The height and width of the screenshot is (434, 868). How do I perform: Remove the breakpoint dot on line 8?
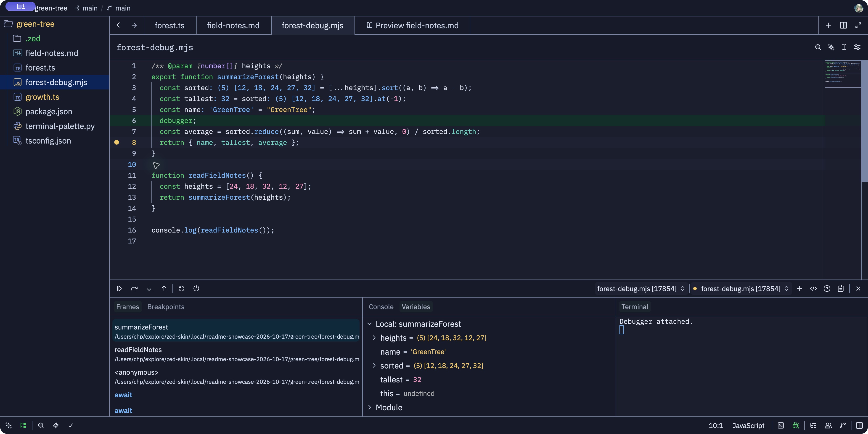click(x=116, y=142)
